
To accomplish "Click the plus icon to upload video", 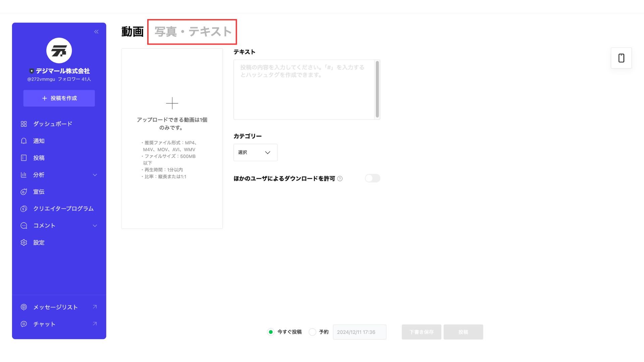I will [x=172, y=103].
